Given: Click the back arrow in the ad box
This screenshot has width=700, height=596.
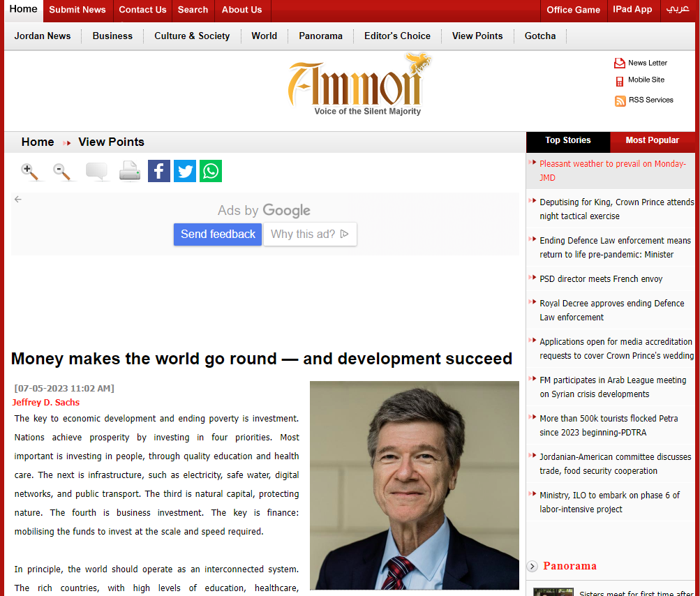Looking at the screenshot, I should (x=18, y=199).
